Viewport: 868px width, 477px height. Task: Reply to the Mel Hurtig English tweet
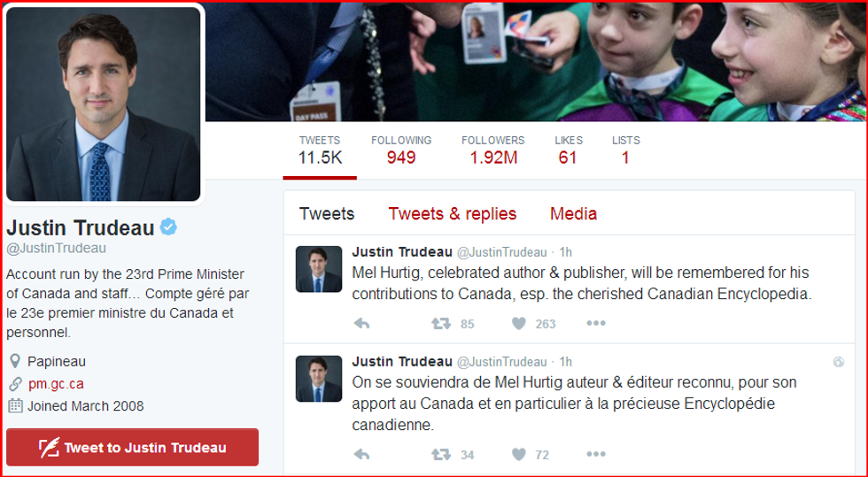[361, 324]
